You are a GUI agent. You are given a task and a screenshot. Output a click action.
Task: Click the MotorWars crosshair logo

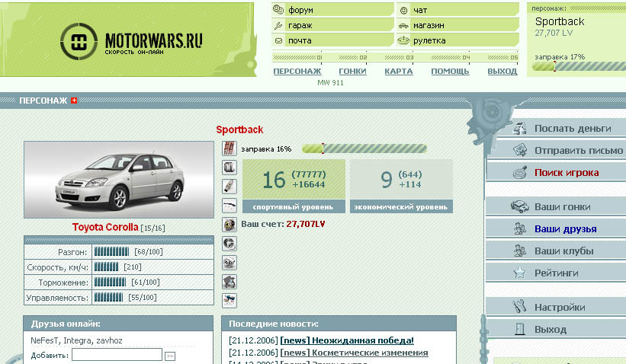(x=79, y=41)
